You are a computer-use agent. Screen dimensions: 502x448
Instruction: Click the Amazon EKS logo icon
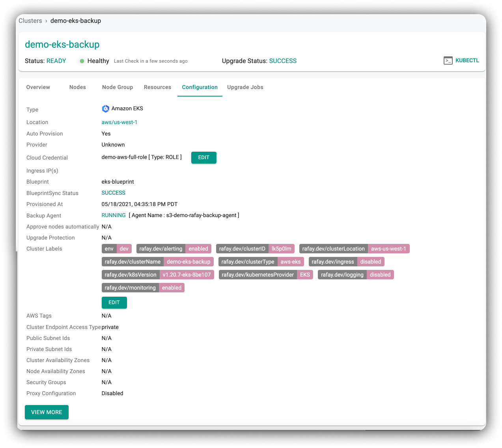(105, 109)
